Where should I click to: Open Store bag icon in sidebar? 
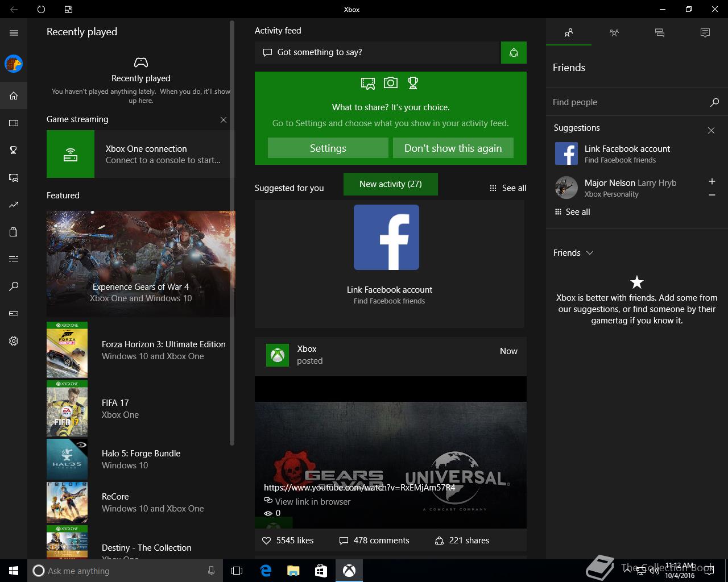[14, 232]
